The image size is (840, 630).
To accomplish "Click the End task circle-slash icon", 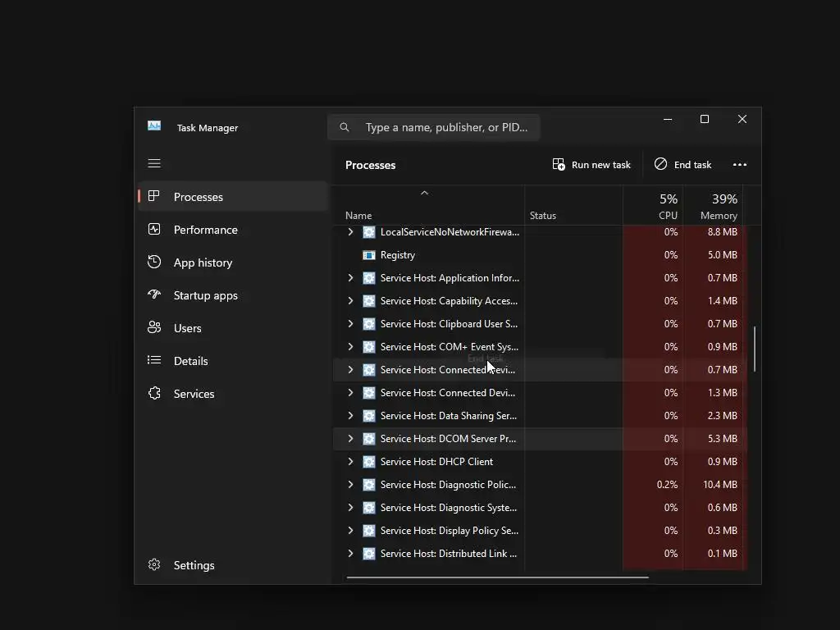I will pyautogui.click(x=660, y=164).
